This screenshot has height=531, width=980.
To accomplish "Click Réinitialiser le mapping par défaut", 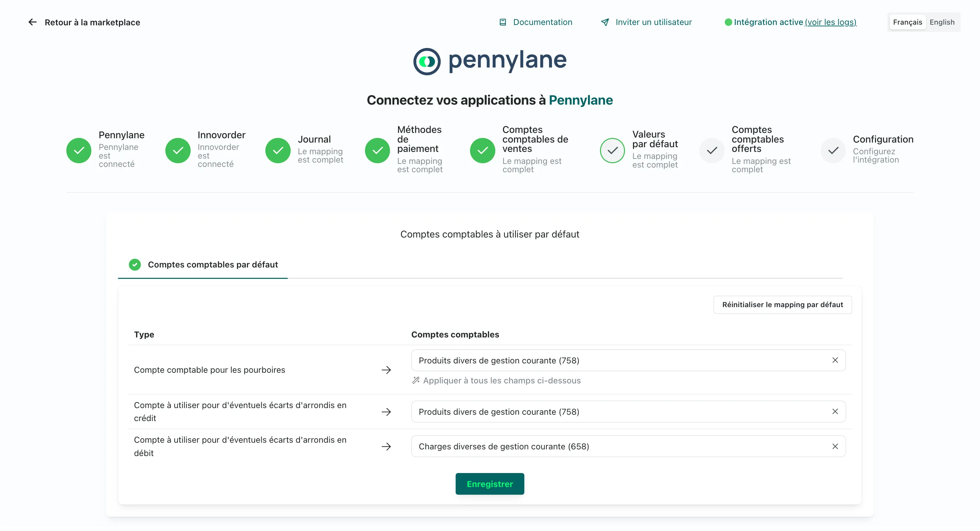I will point(783,304).
